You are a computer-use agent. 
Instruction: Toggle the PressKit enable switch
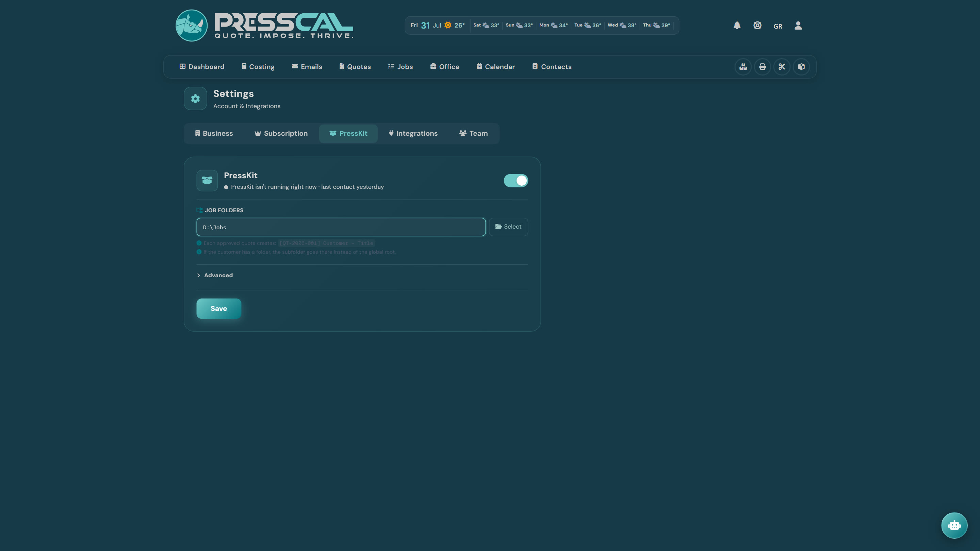point(516,181)
